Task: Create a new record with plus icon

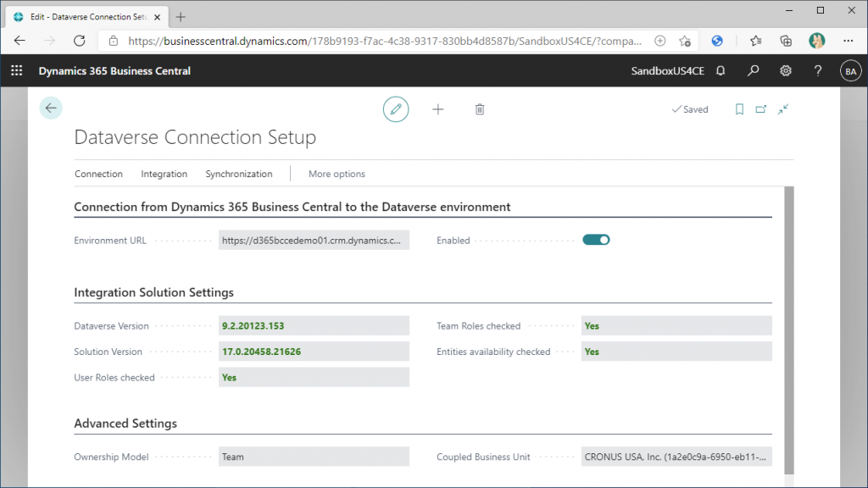Action: pos(438,109)
